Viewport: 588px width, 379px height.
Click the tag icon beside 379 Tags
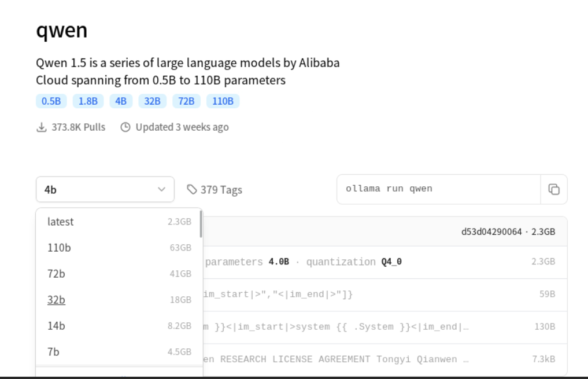tap(192, 189)
